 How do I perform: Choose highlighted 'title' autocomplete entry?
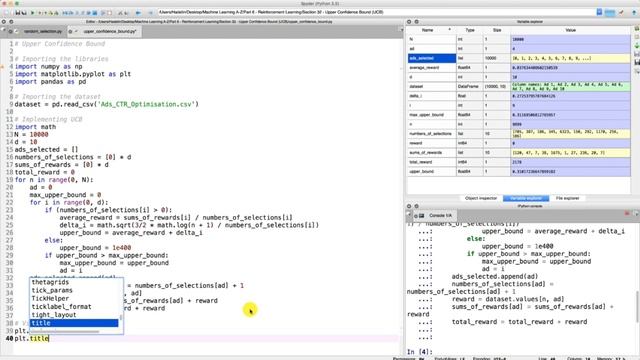(74, 323)
